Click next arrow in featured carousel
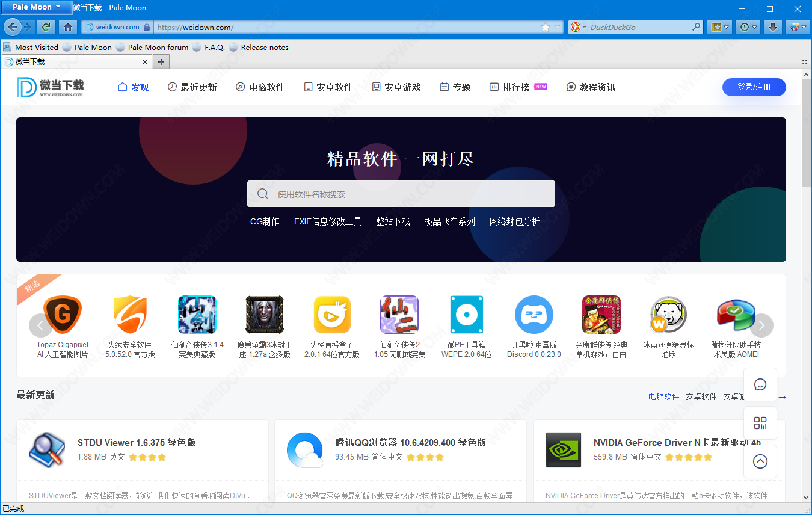The height and width of the screenshot is (515, 812). pyautogui.click(x=761, y=325)
